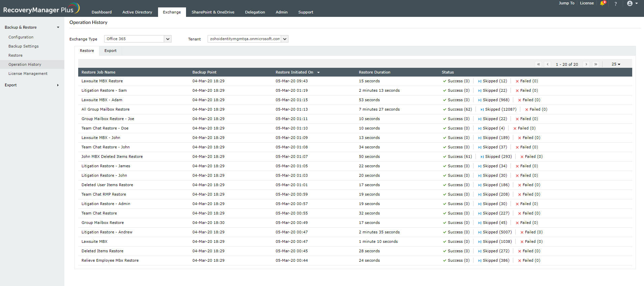Open the notifications bell icon
Image resolution: width=644 pixels, height=286 pixels.
[x=603, y=3]
